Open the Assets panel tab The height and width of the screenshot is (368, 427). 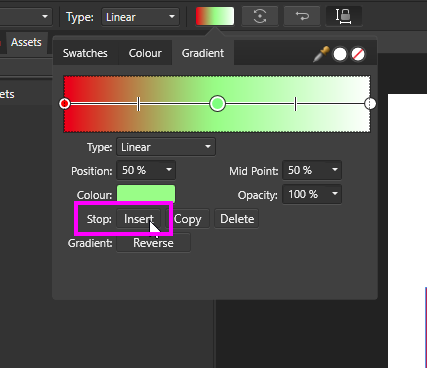26,42
